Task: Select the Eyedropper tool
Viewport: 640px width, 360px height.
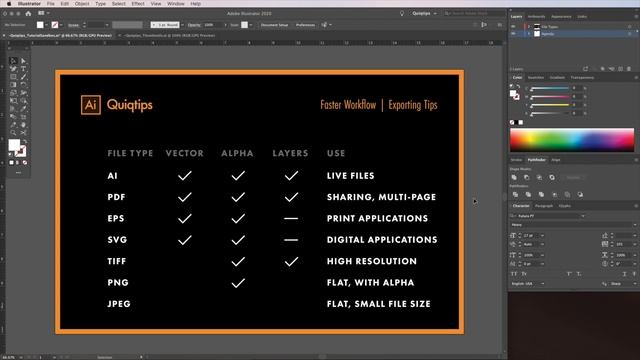Action: coord(13,124)
